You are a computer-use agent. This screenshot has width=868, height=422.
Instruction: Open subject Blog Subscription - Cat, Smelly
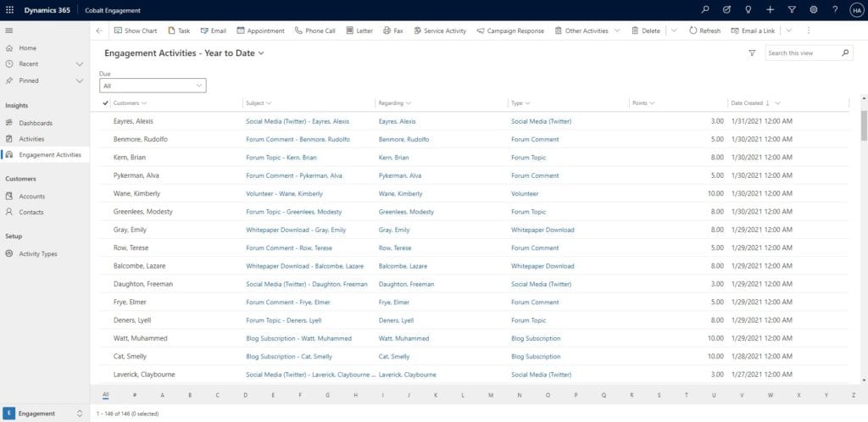coord(289,357)
